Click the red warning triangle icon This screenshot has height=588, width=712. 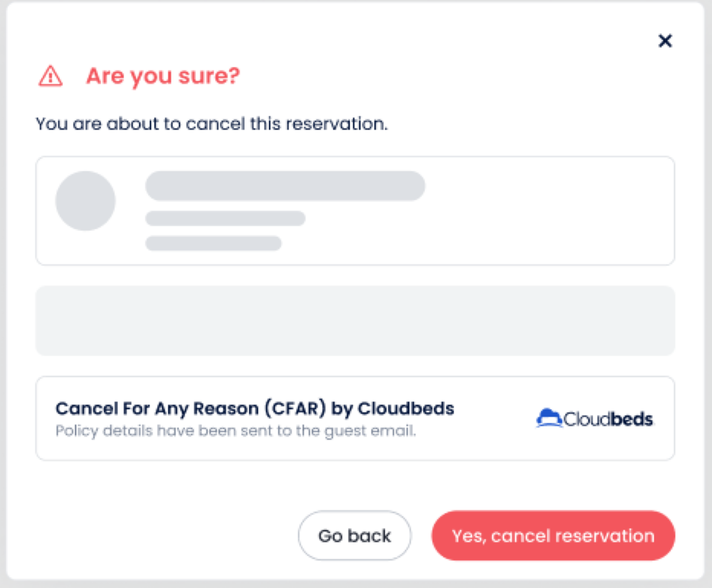pyautogui.click(x=50, y=76)
